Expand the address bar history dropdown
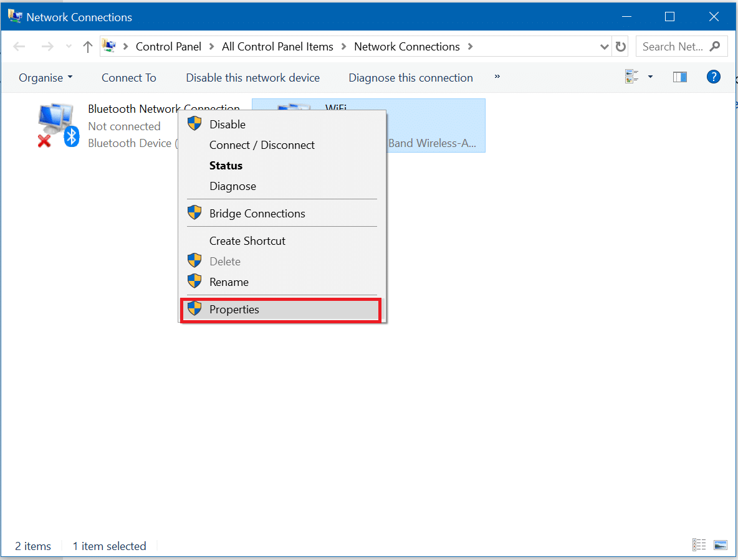The height and width of the screenshot is (560, 738). pos(604,47)
